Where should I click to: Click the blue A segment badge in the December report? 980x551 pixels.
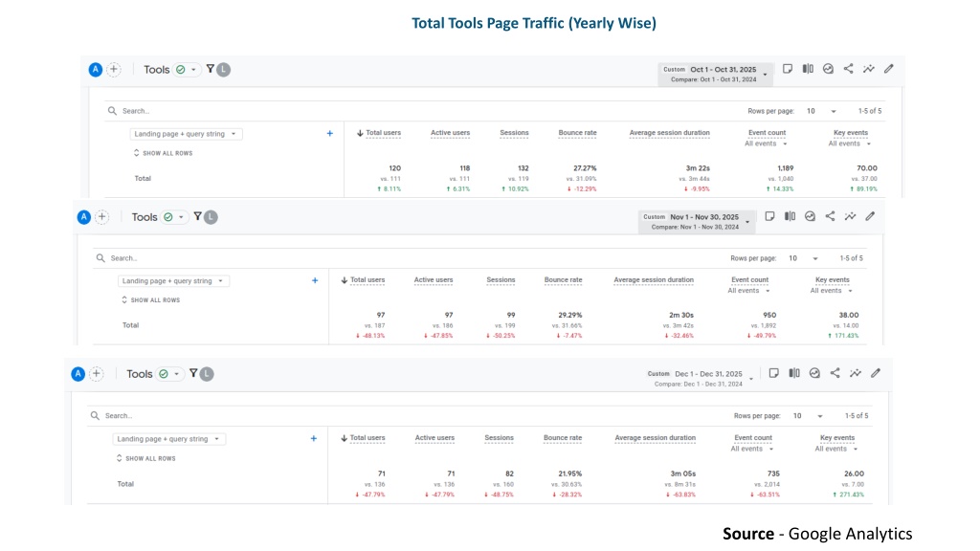tap(78, 374)
